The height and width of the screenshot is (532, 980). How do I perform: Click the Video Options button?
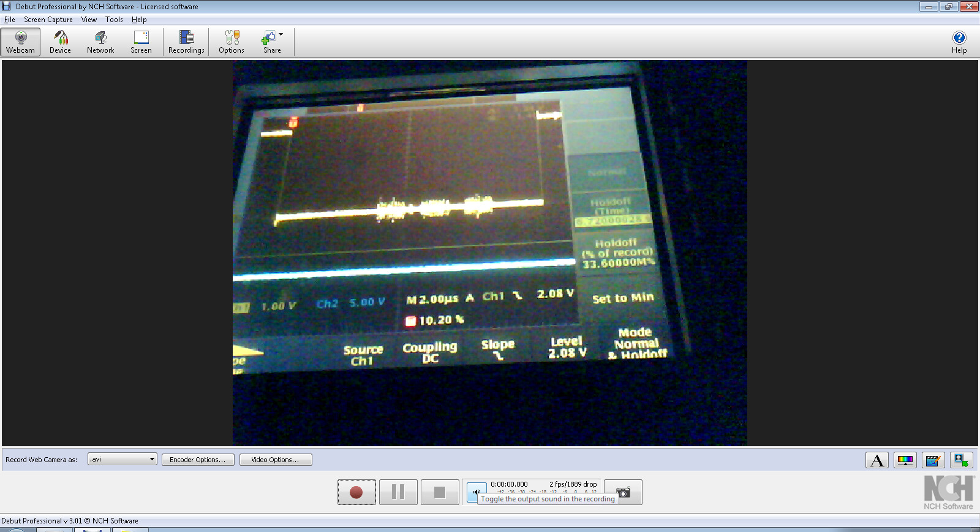click(x=276, y=460)
